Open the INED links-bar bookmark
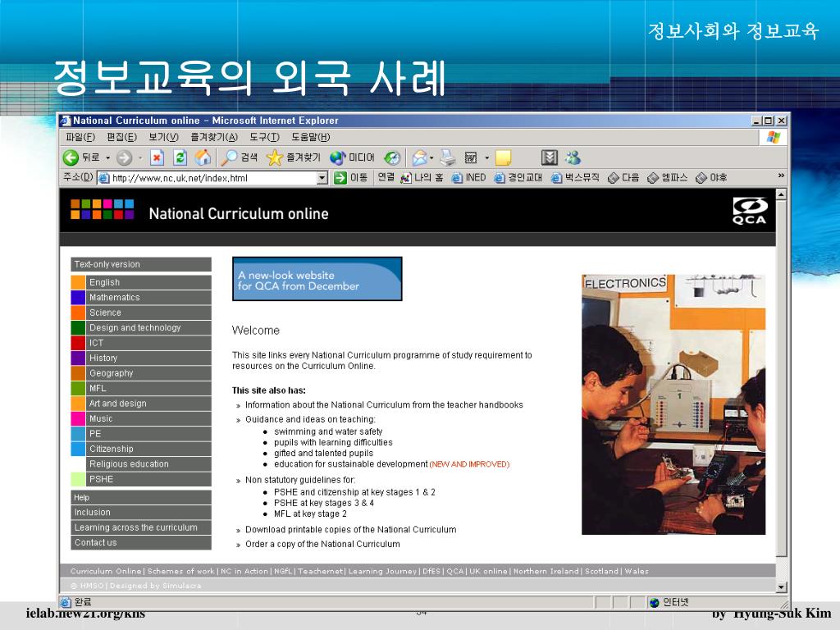Image resolution: width=840 pixels, height=630 pixels. 468,178
